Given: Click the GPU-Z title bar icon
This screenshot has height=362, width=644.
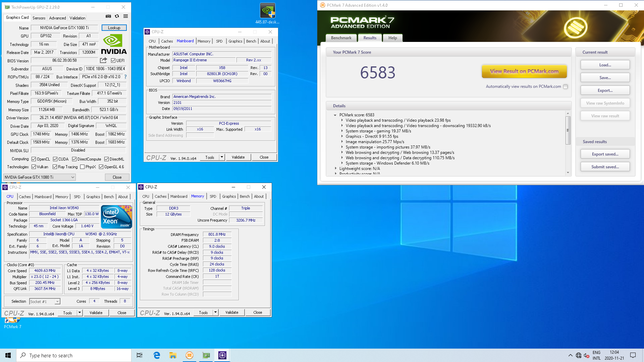Looking at the screenshot, I should [x=7, y=7].
